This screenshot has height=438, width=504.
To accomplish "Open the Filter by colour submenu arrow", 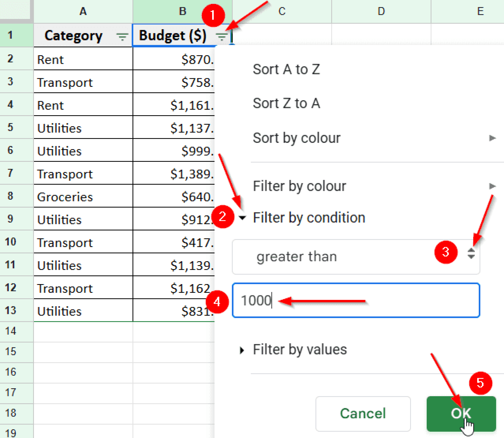I will pyautogui.click(x=492, y=186).
